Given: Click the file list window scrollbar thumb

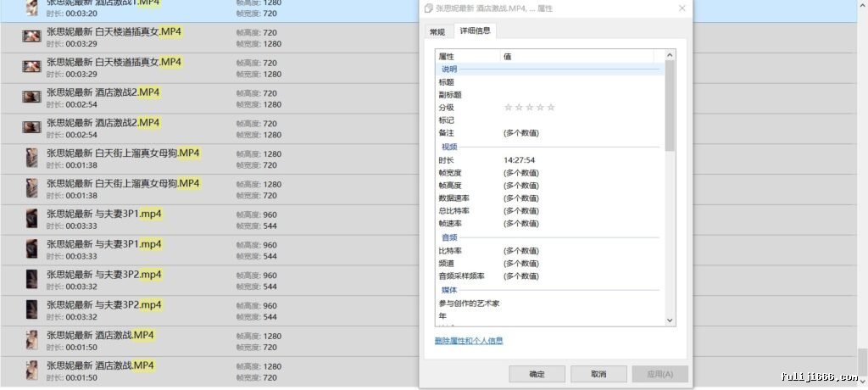Looking at the screenshot, I should tap(862, 361).
